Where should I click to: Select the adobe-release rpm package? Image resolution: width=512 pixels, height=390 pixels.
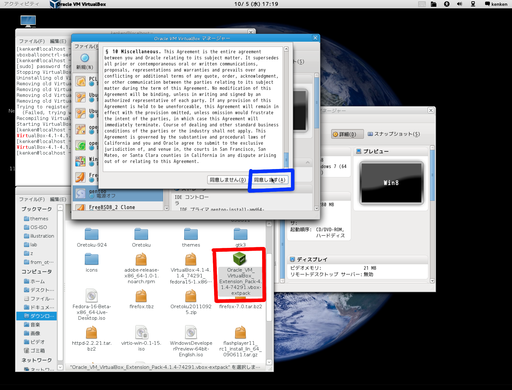tap(141, 268)
